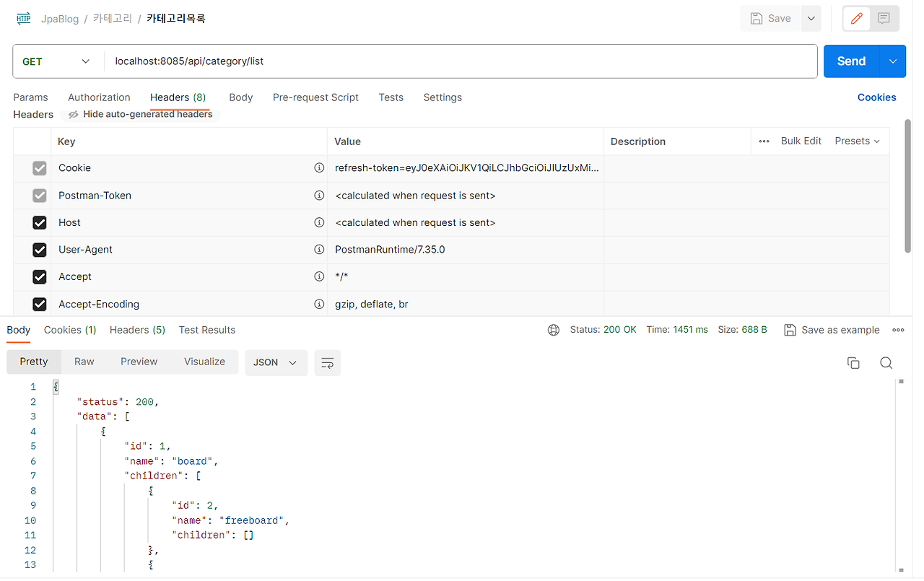Image resolution: width=924 pixels, height=581 pixels.
Task: Click the Postman-Token row info icon
Action: coord(319,195)
